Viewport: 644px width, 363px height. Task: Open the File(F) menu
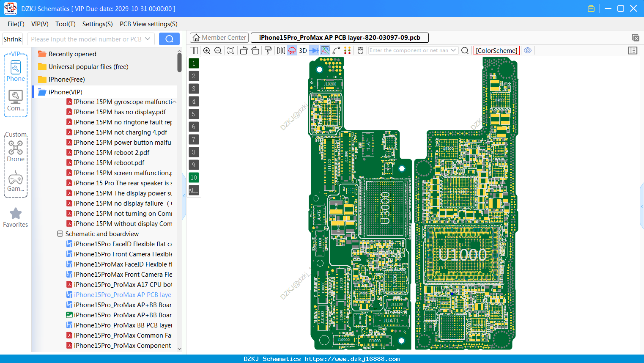(x=16, y=24)
